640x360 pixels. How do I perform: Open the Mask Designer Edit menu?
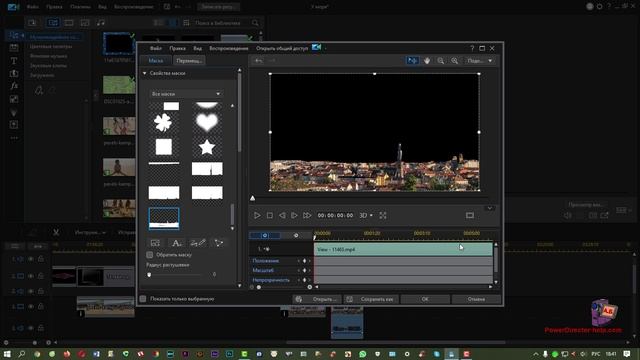(x=178, y=48)
